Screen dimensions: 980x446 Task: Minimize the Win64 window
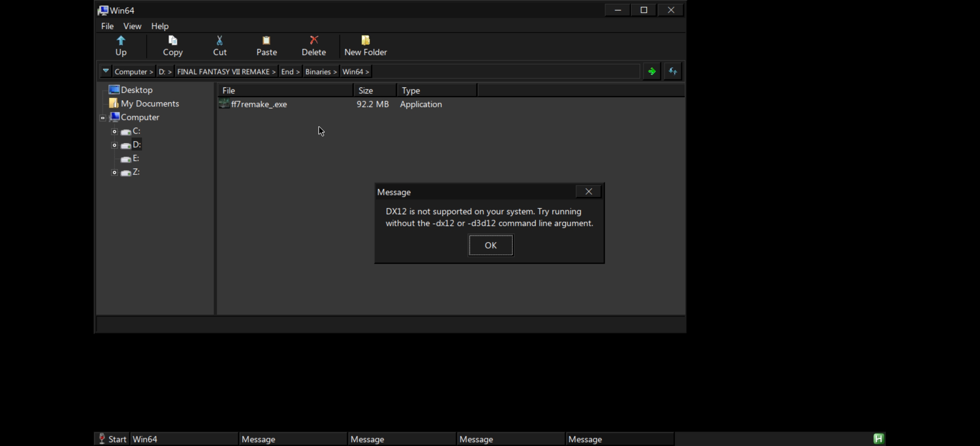[x=618, y=10]
